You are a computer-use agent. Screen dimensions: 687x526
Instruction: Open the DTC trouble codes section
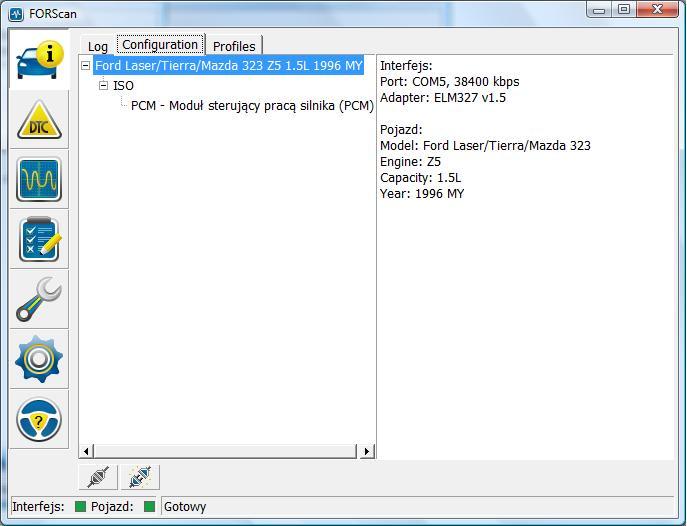(39, 120)
